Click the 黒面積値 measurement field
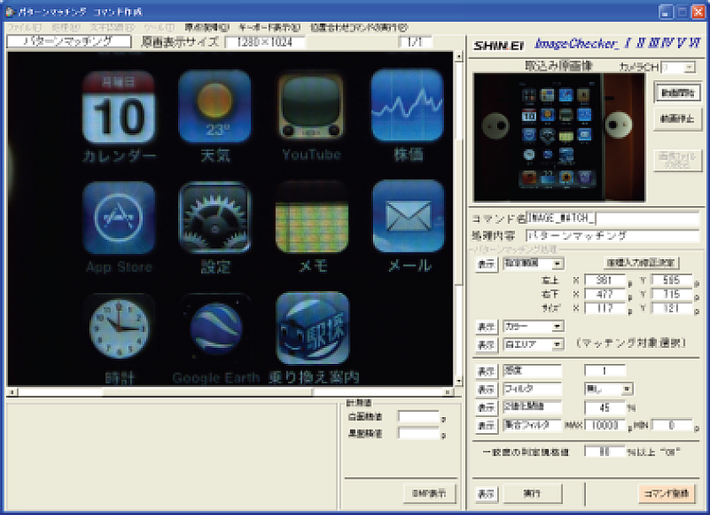This screenshot has height=515, width=710. pos(418,433)
